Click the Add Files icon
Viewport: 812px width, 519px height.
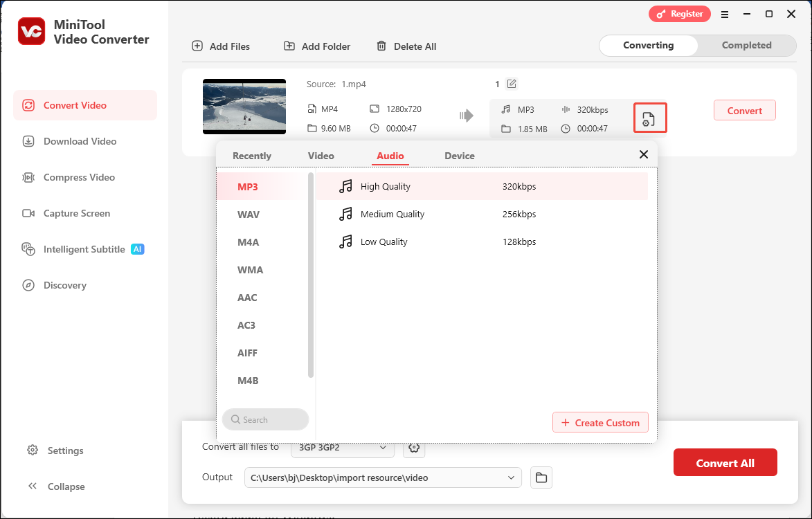point(199,46)
